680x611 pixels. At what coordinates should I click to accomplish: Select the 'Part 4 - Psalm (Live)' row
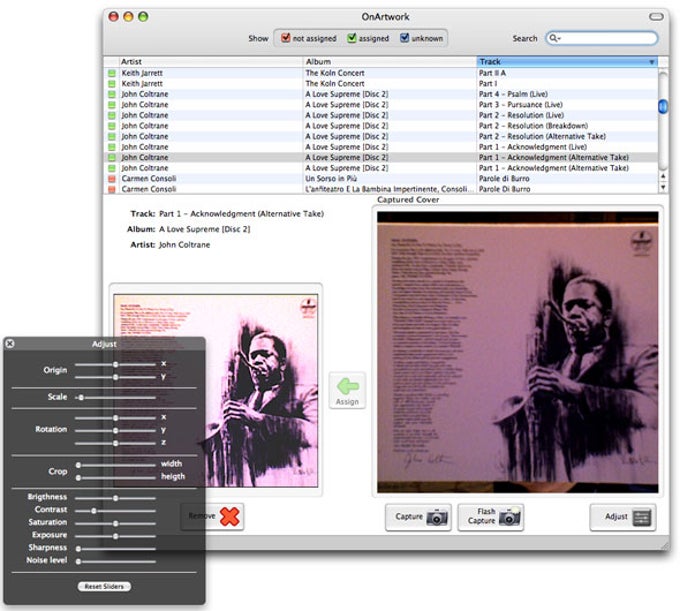381,94
